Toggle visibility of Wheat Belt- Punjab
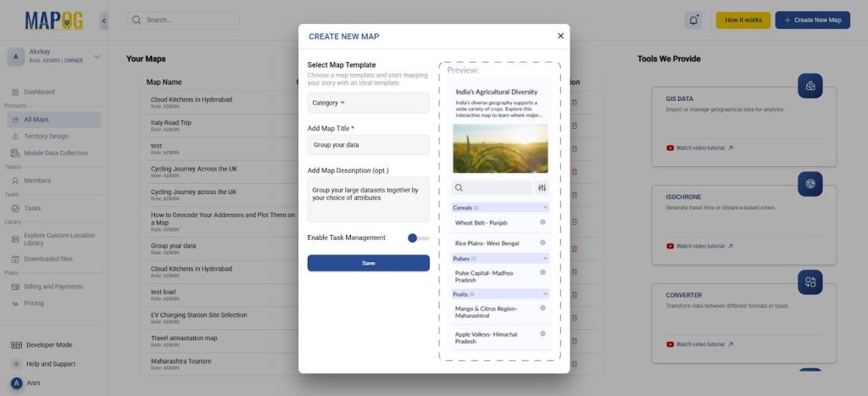 542,223
